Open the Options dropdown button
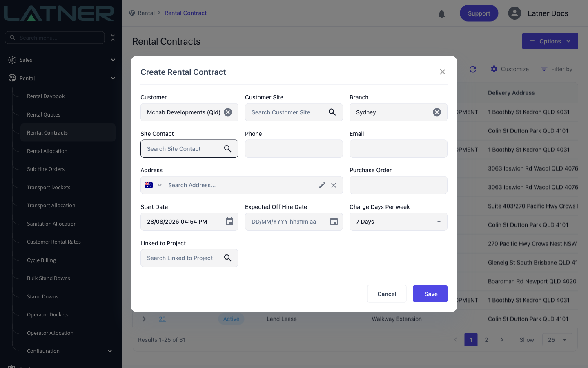 pos(550,41)
